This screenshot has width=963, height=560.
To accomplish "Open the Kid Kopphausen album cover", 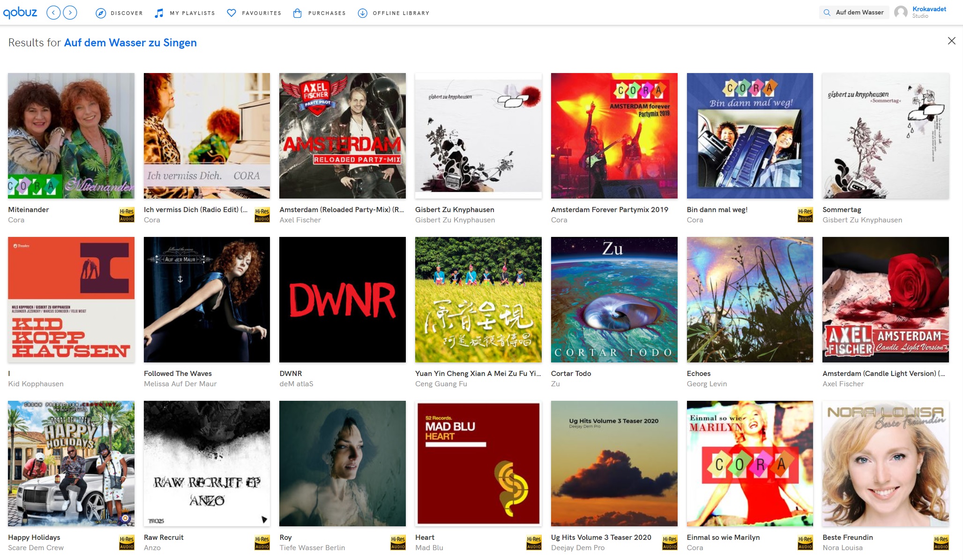I will 71,300.
